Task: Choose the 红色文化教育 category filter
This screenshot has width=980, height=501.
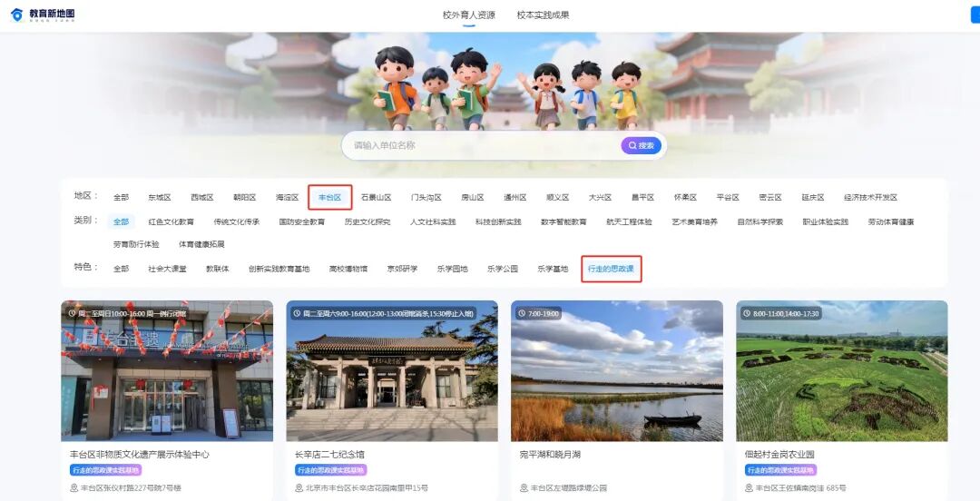Action: click(171, 221)
